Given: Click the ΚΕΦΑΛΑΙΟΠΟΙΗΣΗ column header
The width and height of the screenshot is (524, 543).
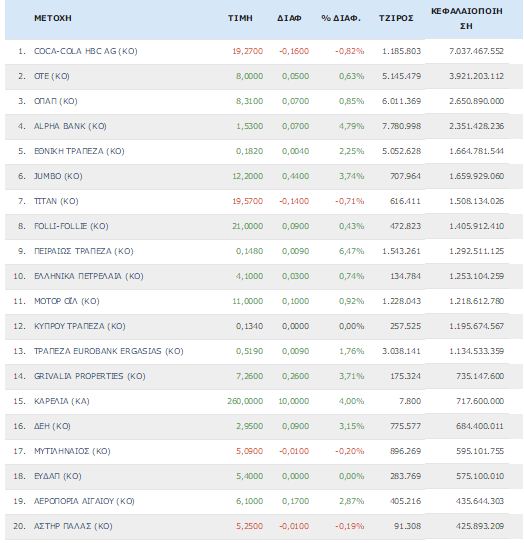Looking at the screenshot, I should [467, 18].
